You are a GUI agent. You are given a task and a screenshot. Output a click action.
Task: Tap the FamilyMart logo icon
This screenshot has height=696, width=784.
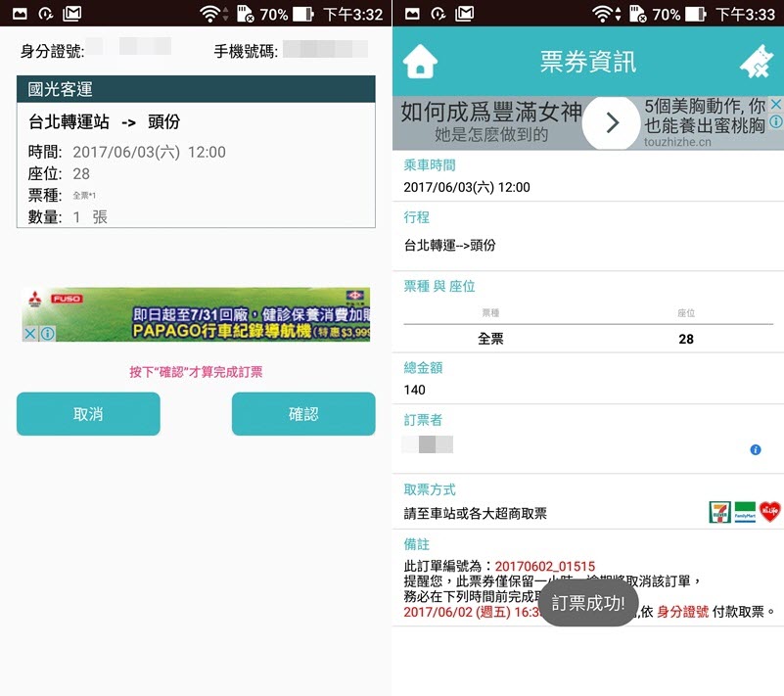745,512
